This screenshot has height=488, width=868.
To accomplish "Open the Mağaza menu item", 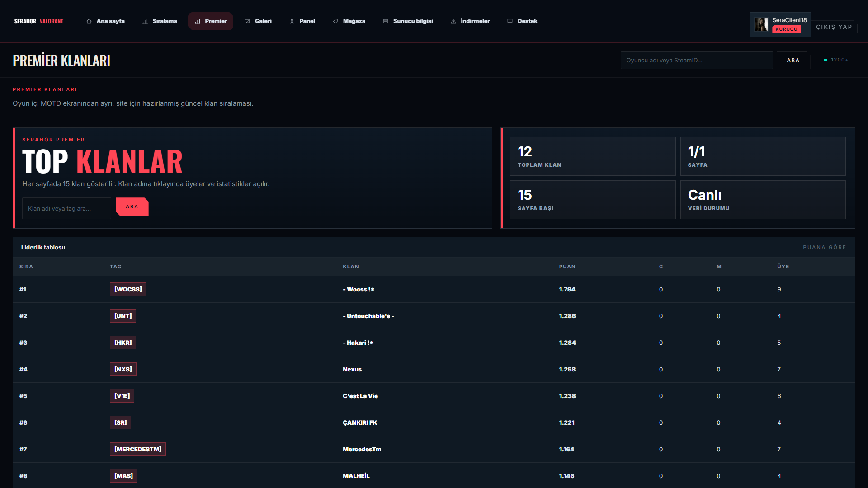I will coord(349,21).
